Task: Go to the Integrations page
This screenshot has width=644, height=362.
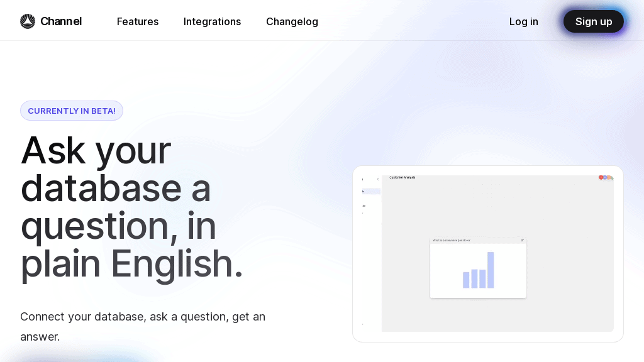Action: [212, 21]
